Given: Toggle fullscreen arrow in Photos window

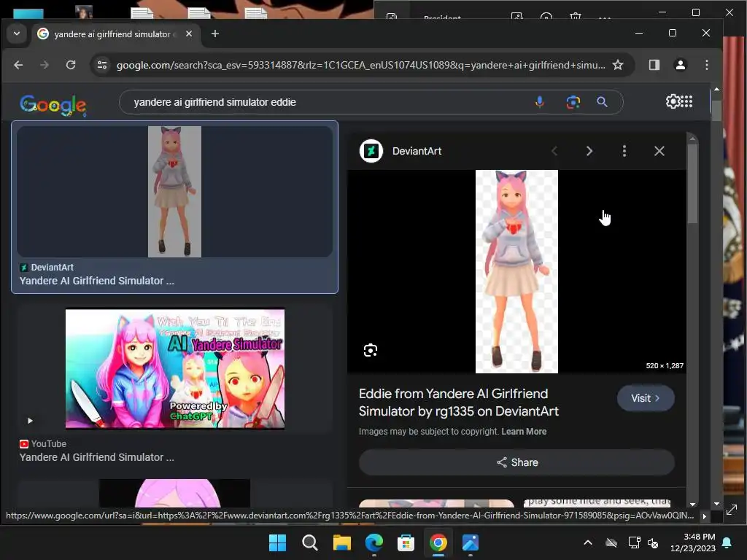Looking at the screenshot, I should pyautogui.click(x=732, y=510).
